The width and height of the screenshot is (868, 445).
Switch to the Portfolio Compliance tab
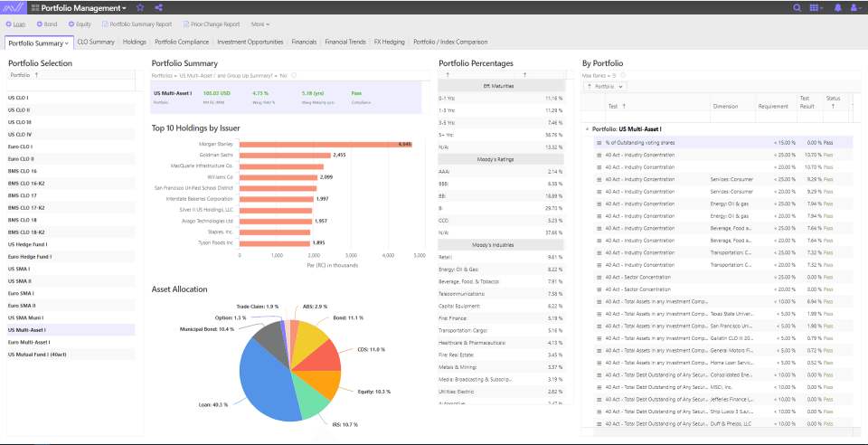[182, 42]
